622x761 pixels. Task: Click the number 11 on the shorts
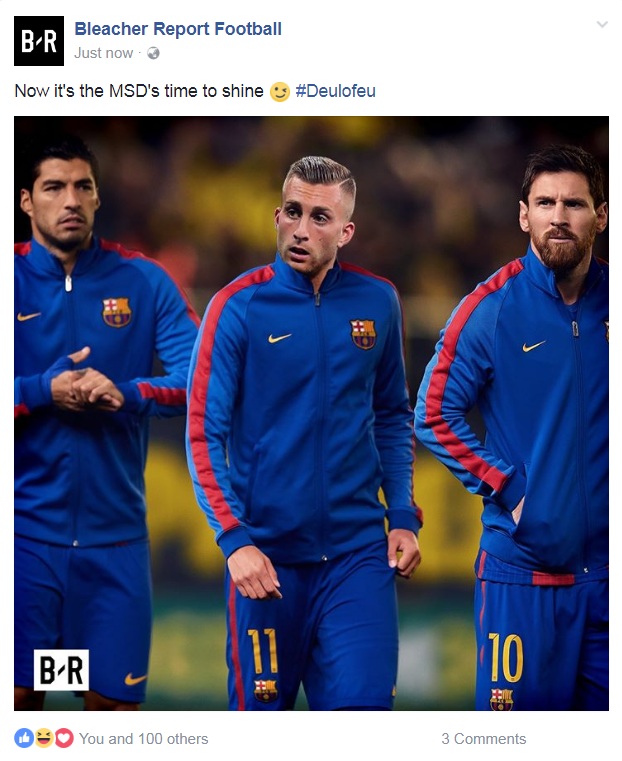[262, 650]
